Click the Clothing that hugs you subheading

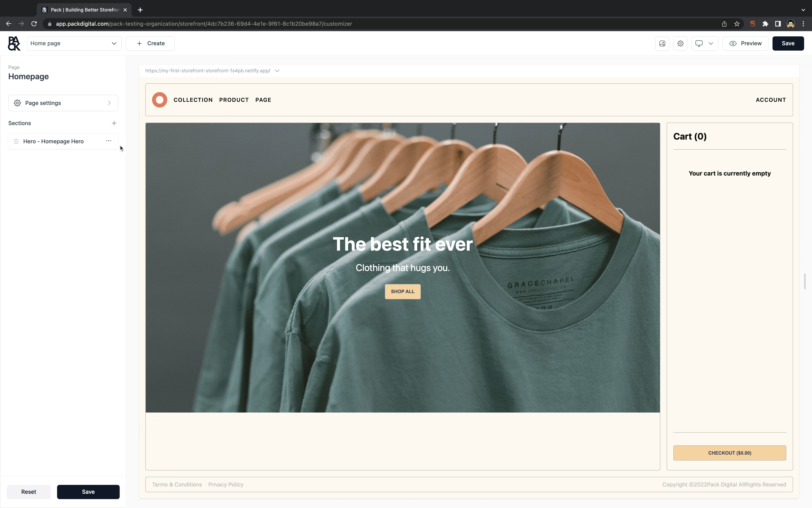pyautogui.click(x=403, y=268)
